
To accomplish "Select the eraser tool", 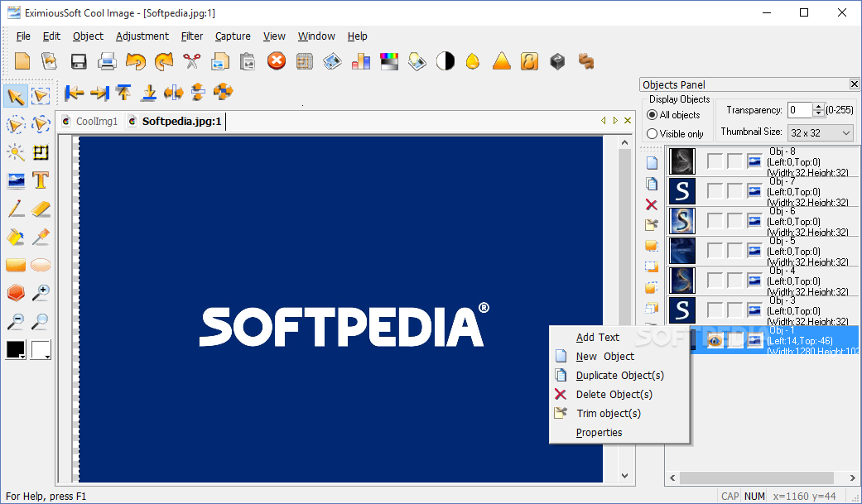I will 41,209.
